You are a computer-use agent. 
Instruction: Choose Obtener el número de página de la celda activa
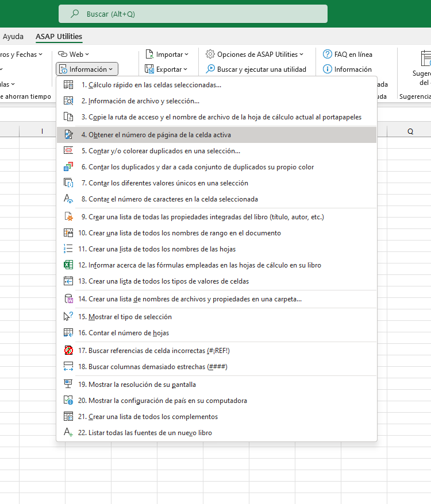click(217, 135)
